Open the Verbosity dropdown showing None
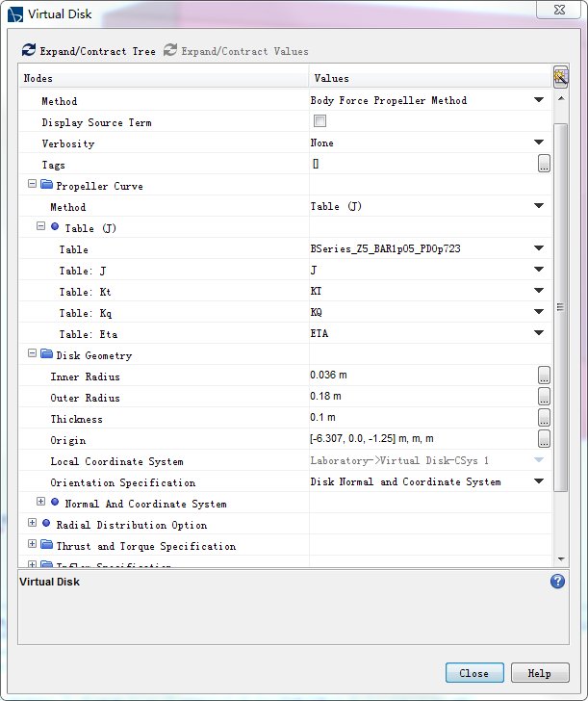This screenshot has height=701, width=588. coord(539,143)
